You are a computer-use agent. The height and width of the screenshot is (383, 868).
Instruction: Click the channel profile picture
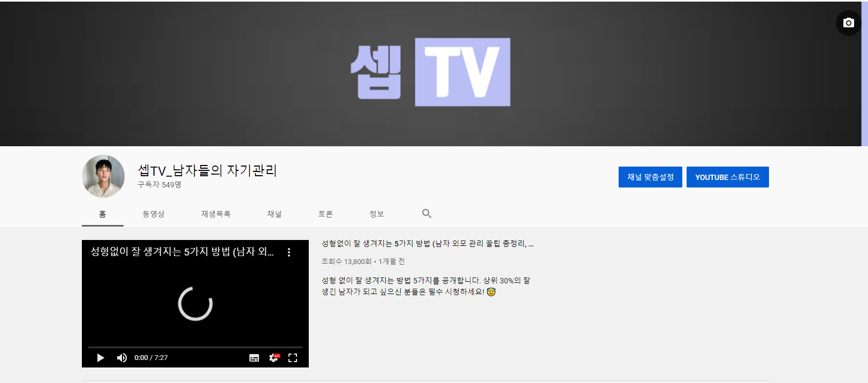coord(103,176)
